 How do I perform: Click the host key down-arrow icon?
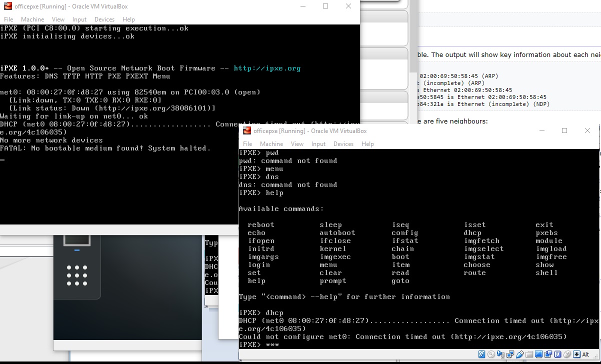pos(577,354)
